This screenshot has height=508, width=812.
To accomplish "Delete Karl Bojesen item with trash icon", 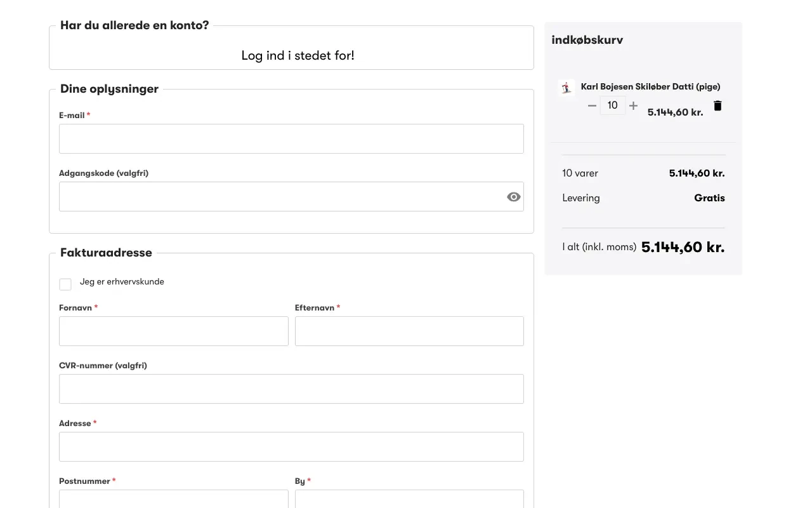I will coord(717,106).
